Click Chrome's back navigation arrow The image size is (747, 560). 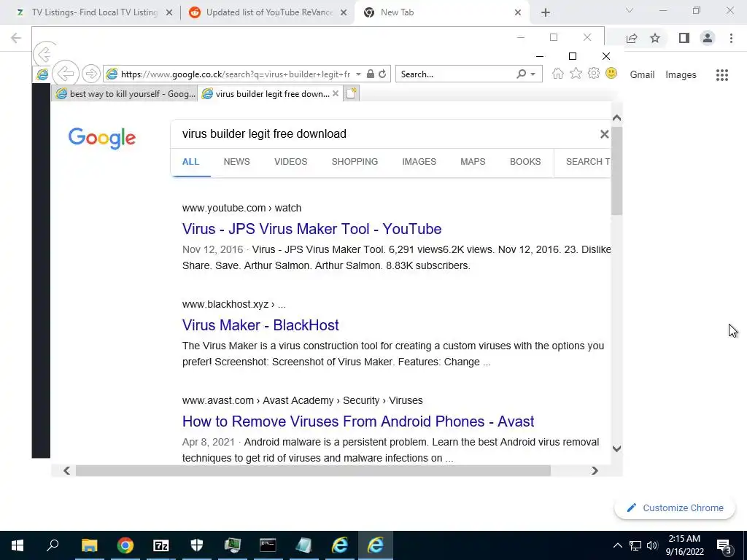pyautogui.click(x=16, y=38)
